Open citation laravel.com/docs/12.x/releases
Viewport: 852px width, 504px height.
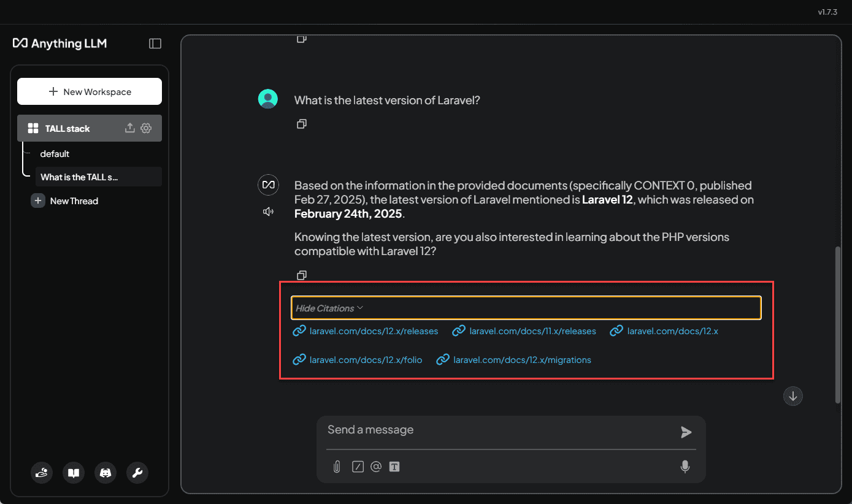pyautogui.click(x=366, y=331)
